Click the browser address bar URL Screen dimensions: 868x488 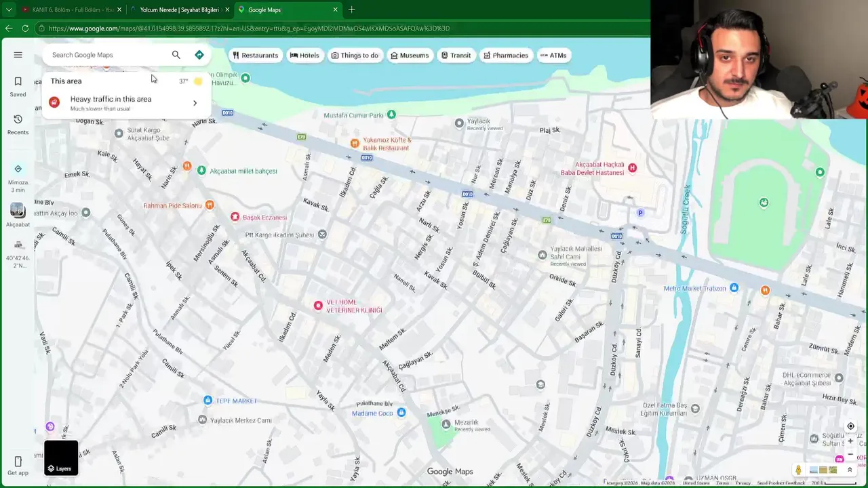coord(249,28)
